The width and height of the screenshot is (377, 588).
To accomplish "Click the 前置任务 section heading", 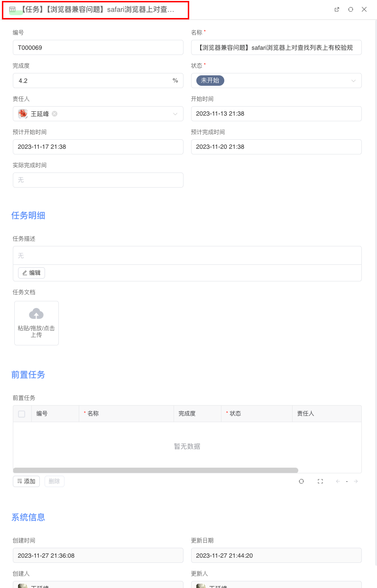I will 28,375.
